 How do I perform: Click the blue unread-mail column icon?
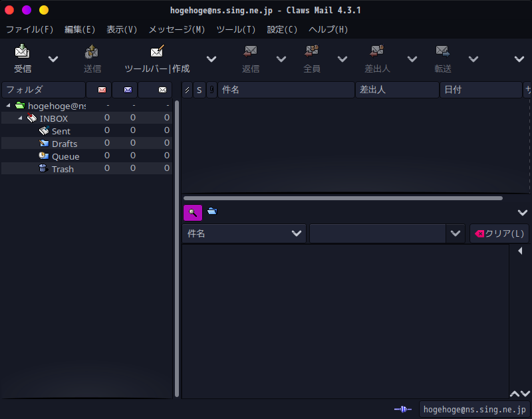point(126,89)
